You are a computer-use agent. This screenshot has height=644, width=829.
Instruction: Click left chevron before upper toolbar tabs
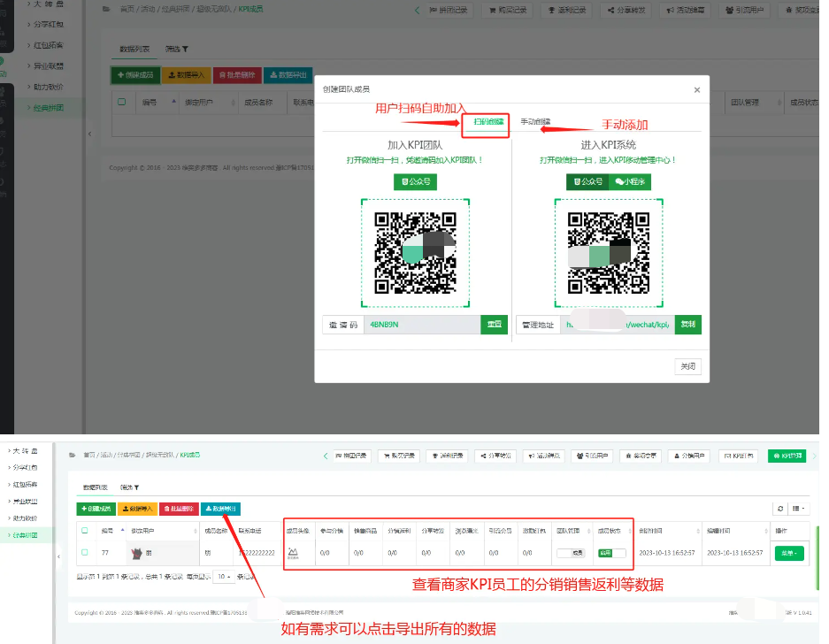(417, 10)
